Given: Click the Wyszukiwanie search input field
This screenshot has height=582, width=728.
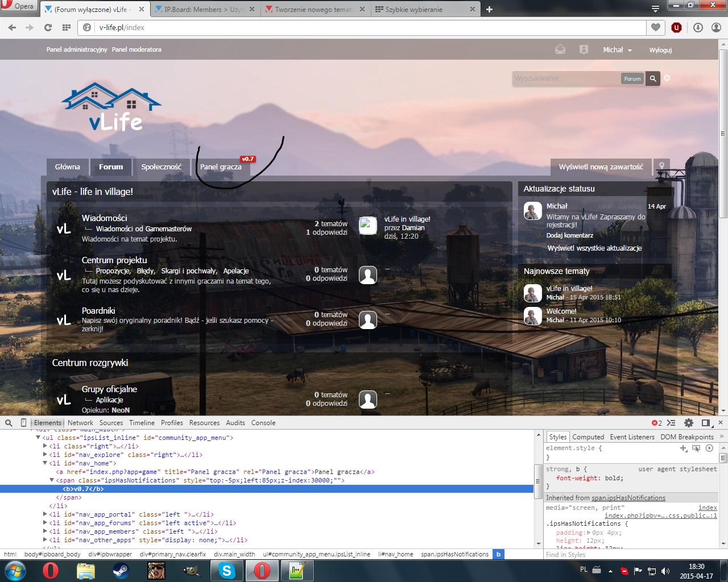Looking at the screenshot, I should (565, 78).
